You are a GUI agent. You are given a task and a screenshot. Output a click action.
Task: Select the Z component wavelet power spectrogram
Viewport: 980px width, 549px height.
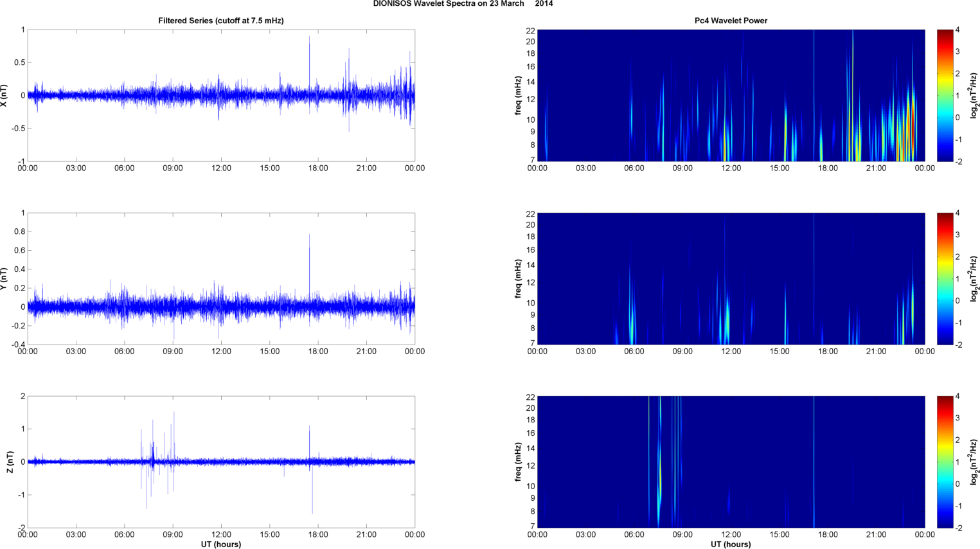(731, 462)
